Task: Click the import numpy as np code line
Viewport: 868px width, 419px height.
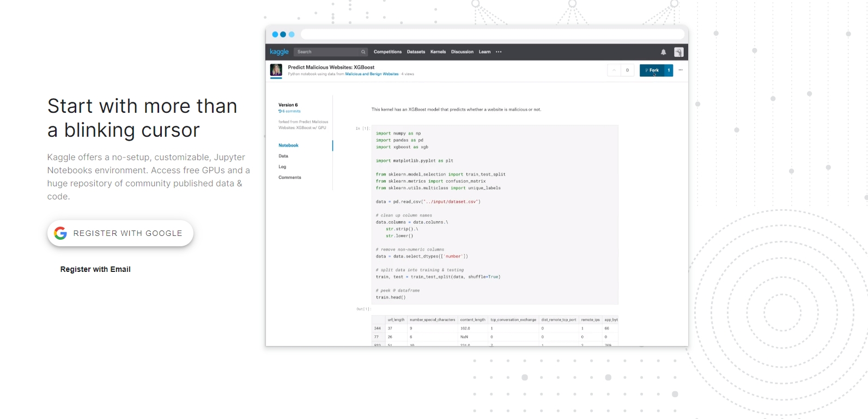Action: 398,133
